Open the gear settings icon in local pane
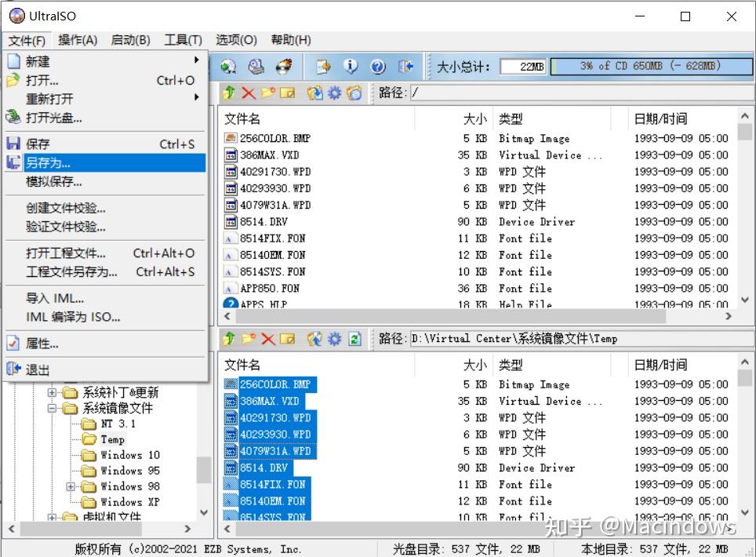Viewport: 756px width, 557px height. 335,339
